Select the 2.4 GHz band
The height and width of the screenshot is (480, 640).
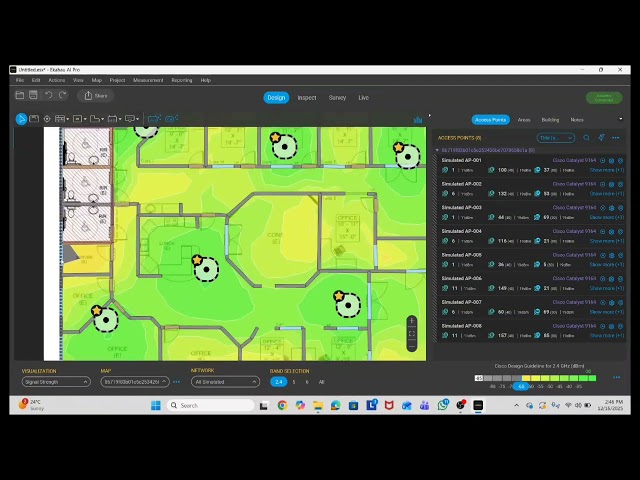pos(278,382)
